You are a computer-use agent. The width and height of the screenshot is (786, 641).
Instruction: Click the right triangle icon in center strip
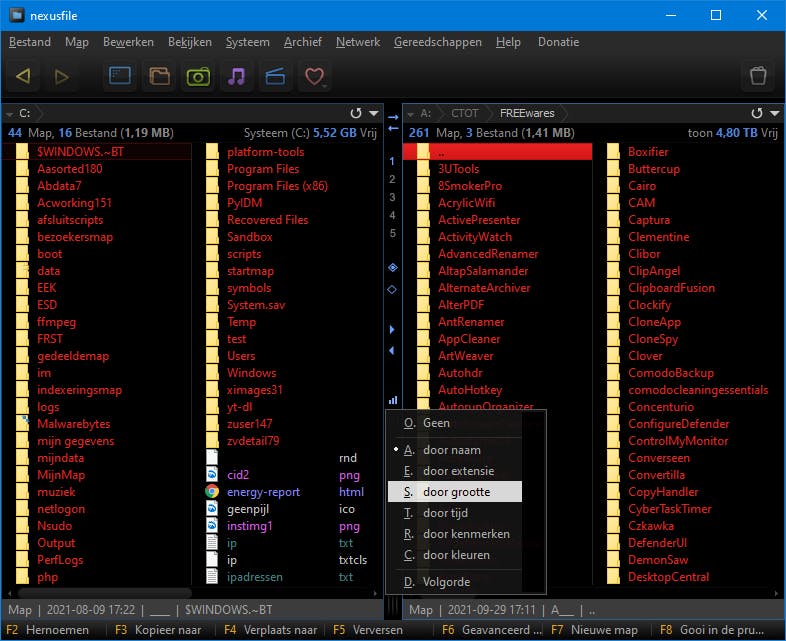[392, 329]
